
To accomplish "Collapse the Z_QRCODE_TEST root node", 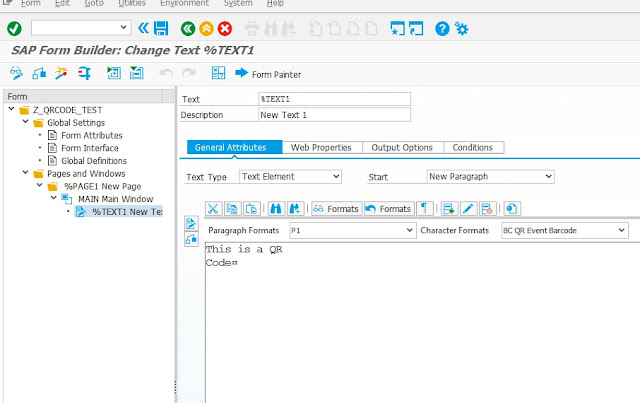I will click(x=11, y=109).
